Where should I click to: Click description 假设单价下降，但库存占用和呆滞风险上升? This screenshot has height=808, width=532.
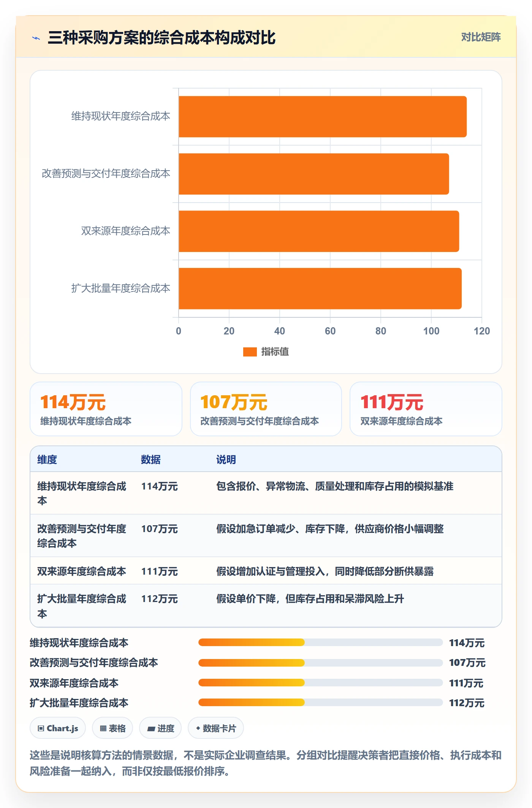[x=310, y=599]
